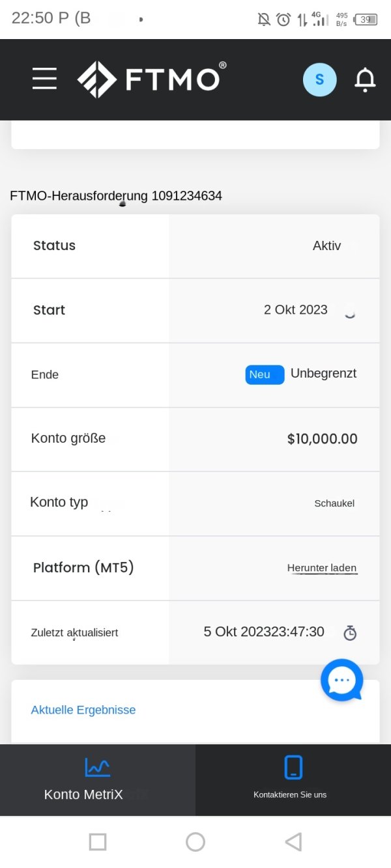The width and height of the screenshot is (391, 868).
Task: Switch to Kontaktieren Sie uns tab
Action: click(x=293, y=780)
